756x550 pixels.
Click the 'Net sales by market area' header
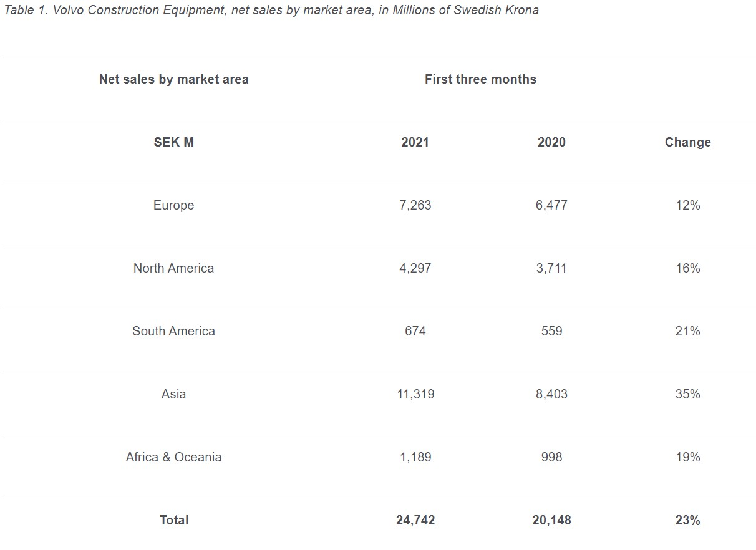[x=173, y=79]
